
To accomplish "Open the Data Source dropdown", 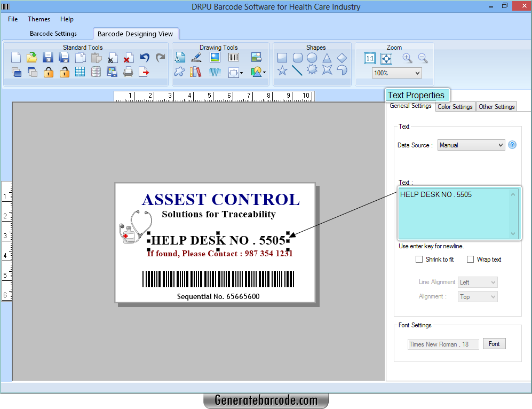I will [471, 145].
